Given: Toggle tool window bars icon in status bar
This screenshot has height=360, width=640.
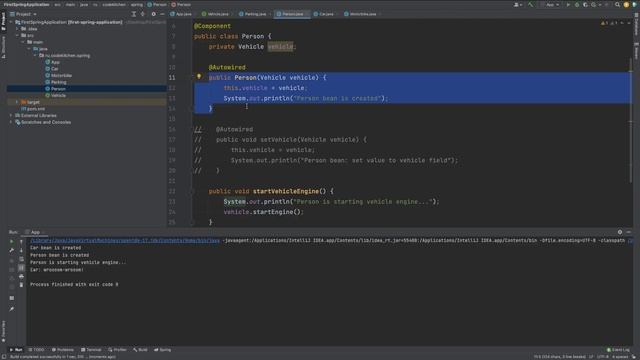Looking at the screenshot, I should coord(4,357).
